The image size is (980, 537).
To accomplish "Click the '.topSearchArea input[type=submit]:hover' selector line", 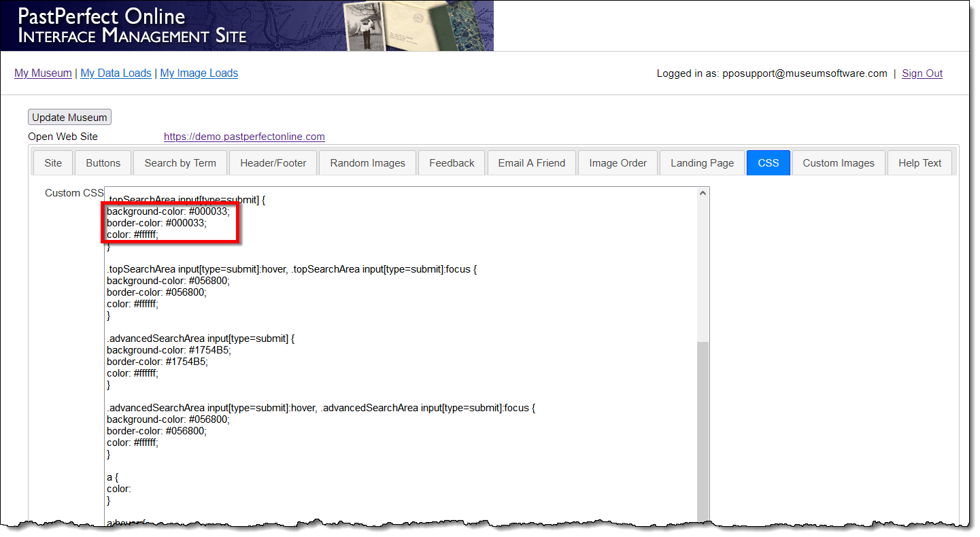I will [292, 269].
